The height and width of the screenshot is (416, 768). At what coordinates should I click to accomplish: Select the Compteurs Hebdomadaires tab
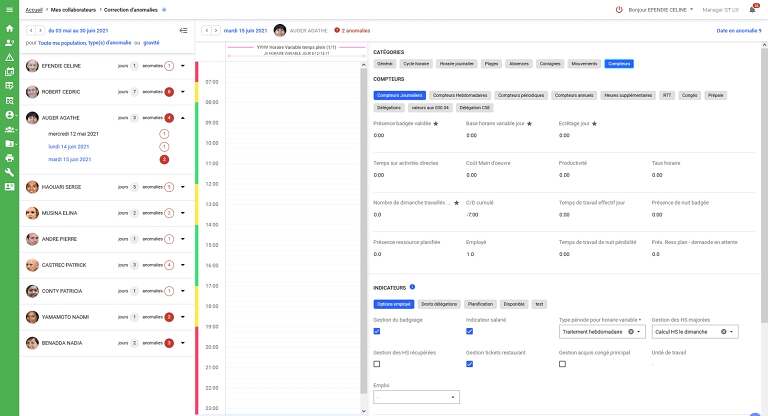[460, 95]
